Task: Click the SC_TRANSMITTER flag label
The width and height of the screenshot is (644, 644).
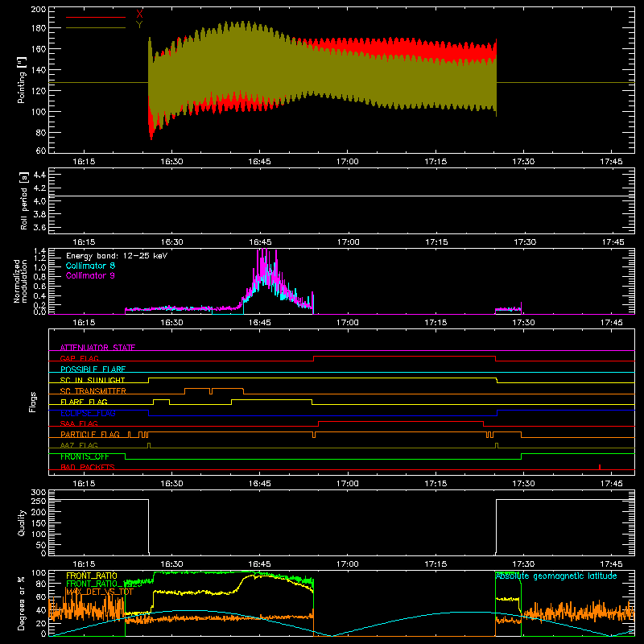Action: tap(93, 391)
